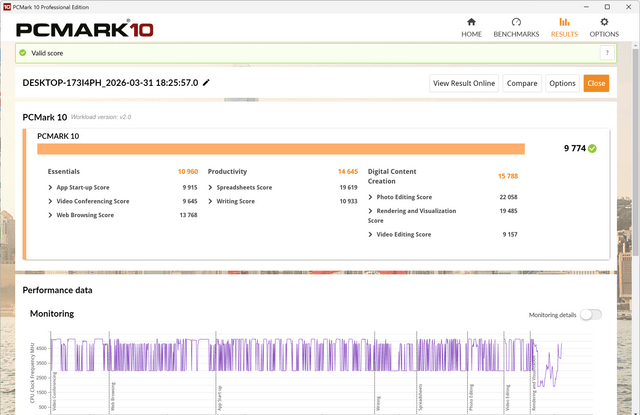
Task: Open the Home icon in navigation
Action: [471, 22]
